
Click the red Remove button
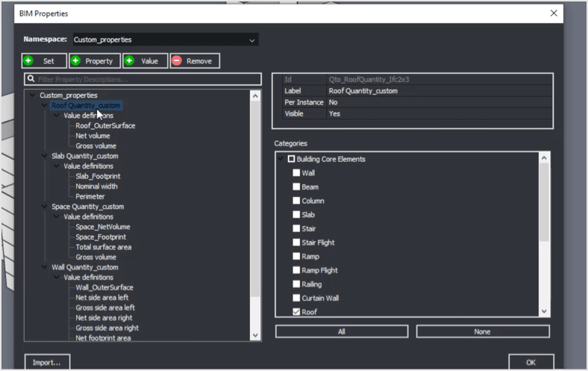(x=195, y=60)
